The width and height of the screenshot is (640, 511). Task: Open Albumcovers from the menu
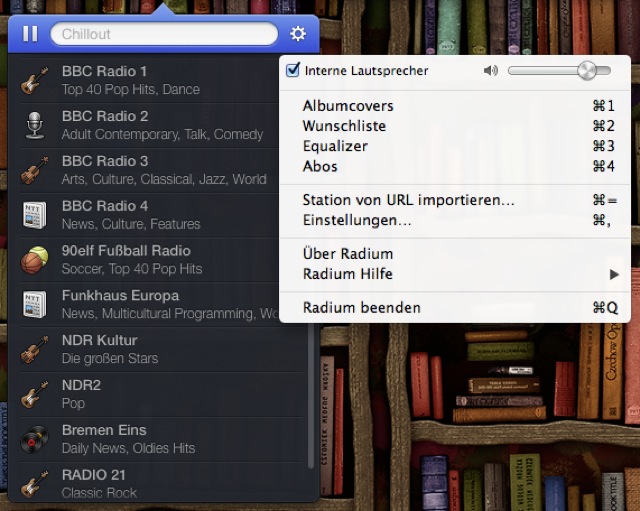[x=348, y=106]
